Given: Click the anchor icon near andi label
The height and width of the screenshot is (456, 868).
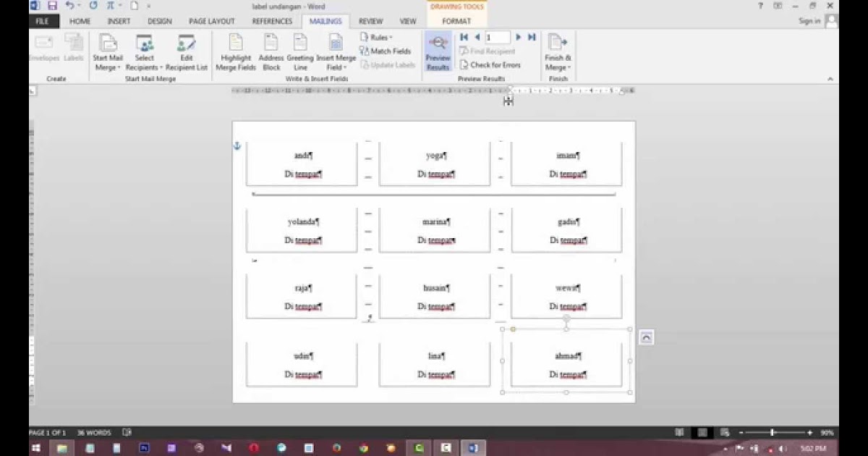Looking at the screenshot, I should pos(237,146).
